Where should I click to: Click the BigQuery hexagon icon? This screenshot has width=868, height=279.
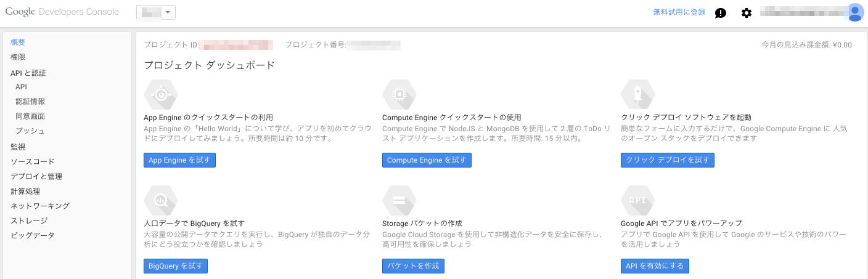(x=161, y=200)
